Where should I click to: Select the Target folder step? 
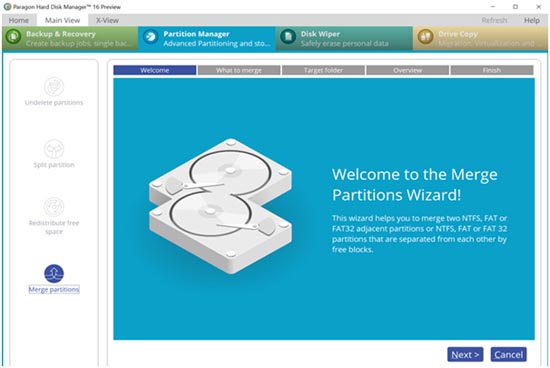(x=323, y=70)
